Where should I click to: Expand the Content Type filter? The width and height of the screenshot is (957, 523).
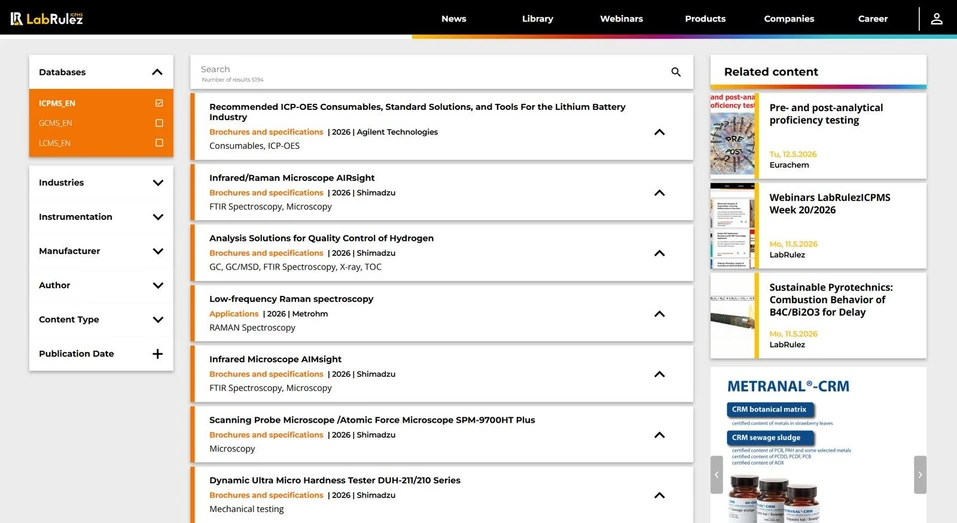tap(157, 319)
